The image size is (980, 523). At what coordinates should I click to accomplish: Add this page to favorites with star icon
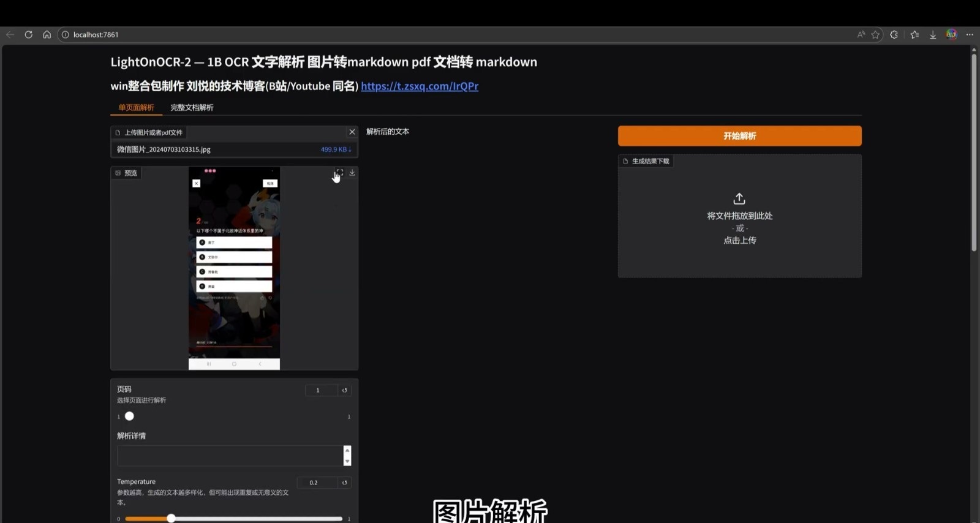pos(876,35)
